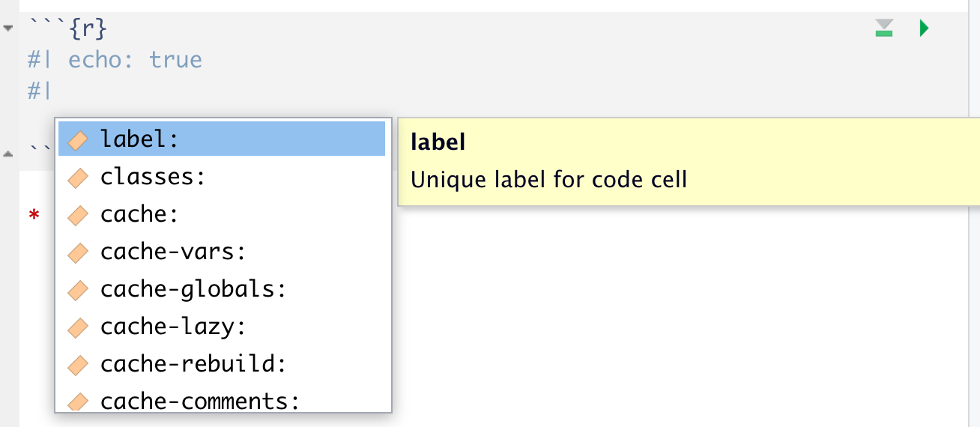Image resolution: width=980 pixels, height=427 pixels.
Task: Collapse the R code chunk fold arrow
Action: click(7, 29)
